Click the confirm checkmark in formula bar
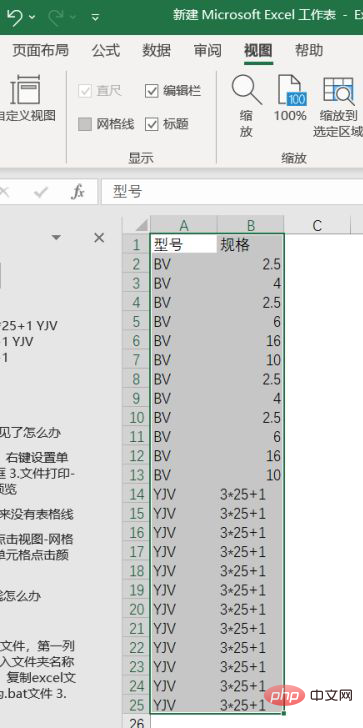Viewport: 363px width, 728px height. point(41,192)
